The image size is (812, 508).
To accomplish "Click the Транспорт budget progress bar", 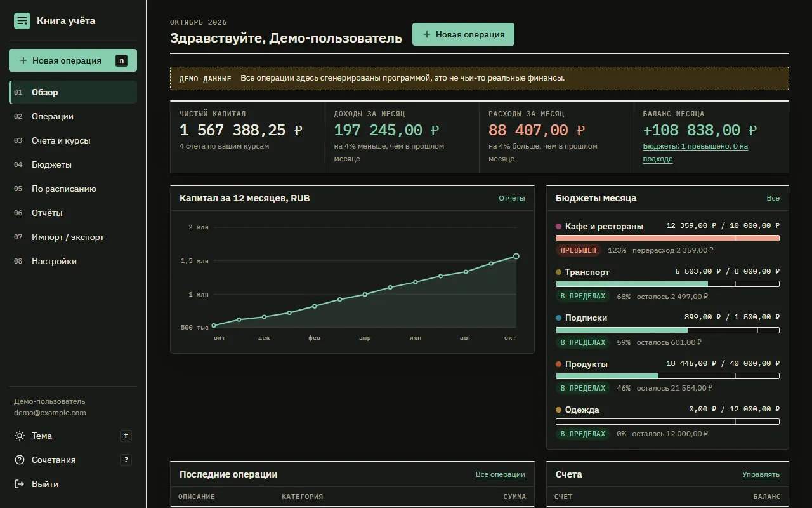I will (667, 284).
